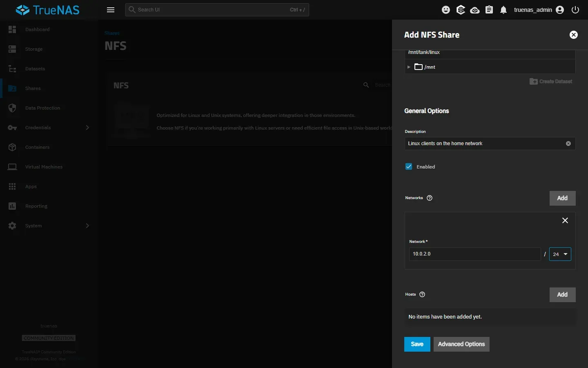Open the feedback smiley icon

click(x=446, y=10)
